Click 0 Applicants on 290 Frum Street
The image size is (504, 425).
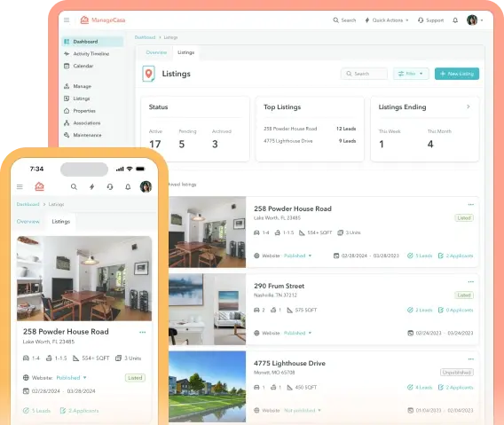[x=456, y=310]
